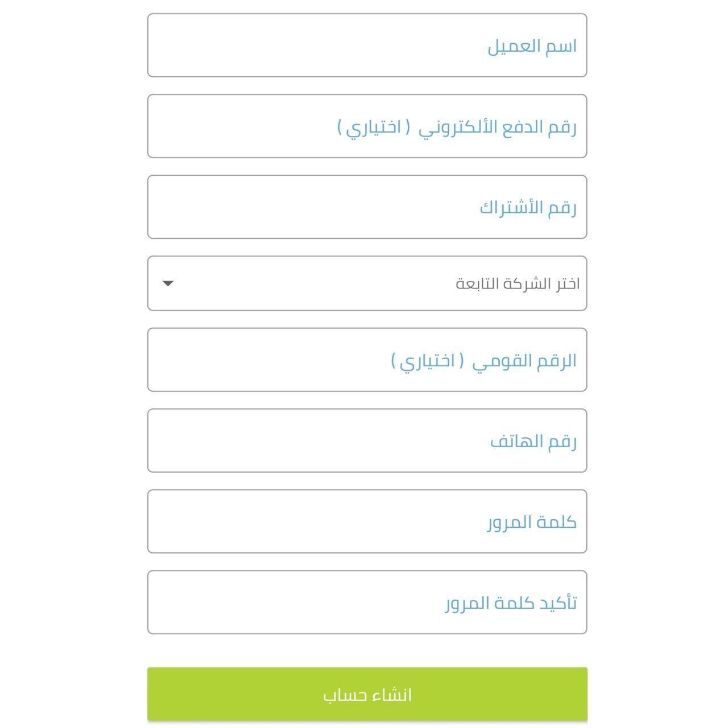728x728 pixels.
Task: Click the رقم الهاتف placeholder label
Action: tap(533, 441)
